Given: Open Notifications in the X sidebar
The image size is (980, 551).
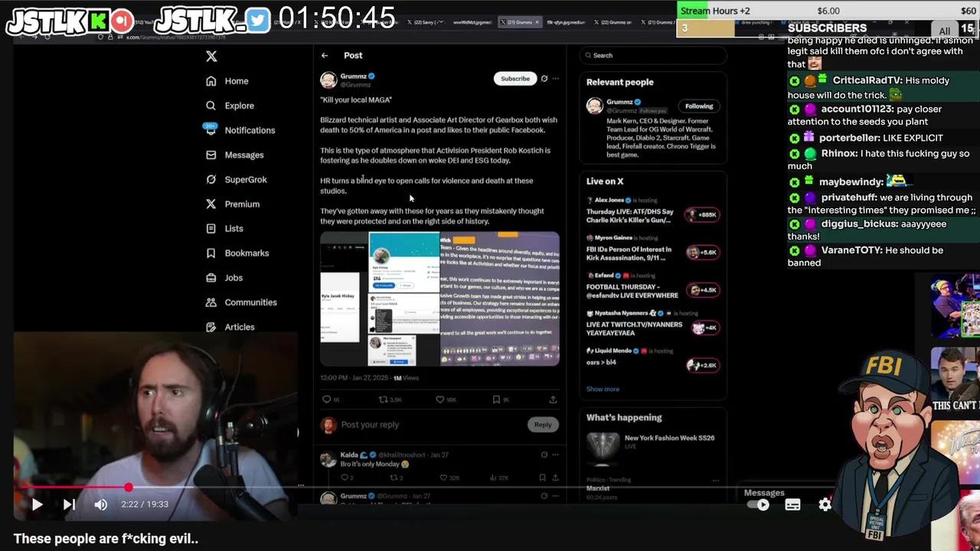Looking at the screenshot, I should point(240,130).
